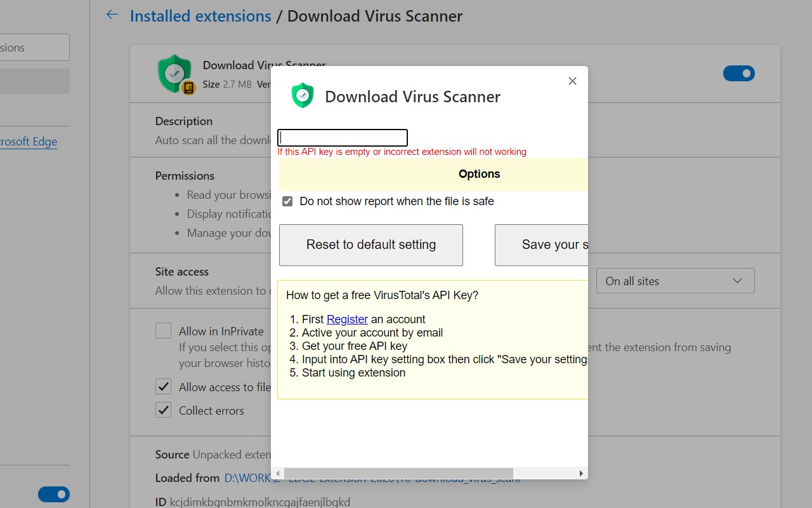Screen dimensions: 812x508
Task: Uncheck 'Do not show report' checkbox
Action: [287, 201]
